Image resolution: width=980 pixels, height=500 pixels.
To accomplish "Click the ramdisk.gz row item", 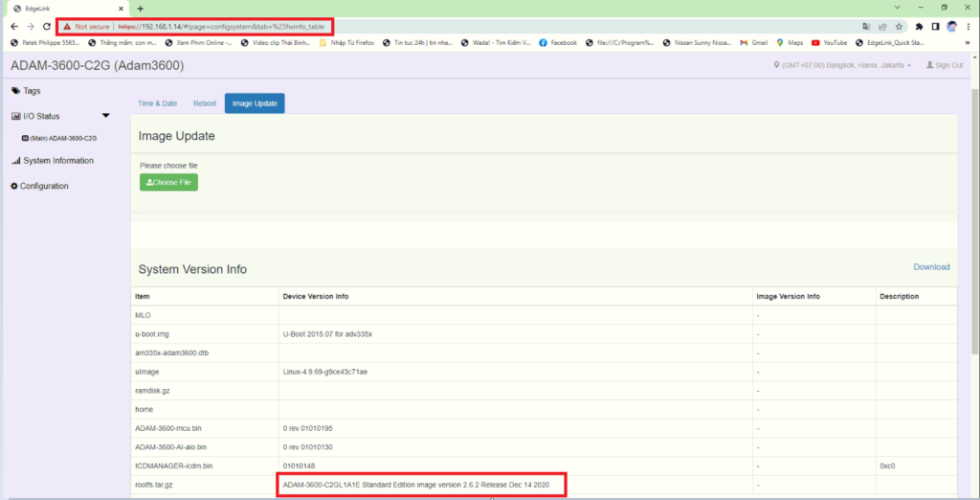I will point(152,391).
